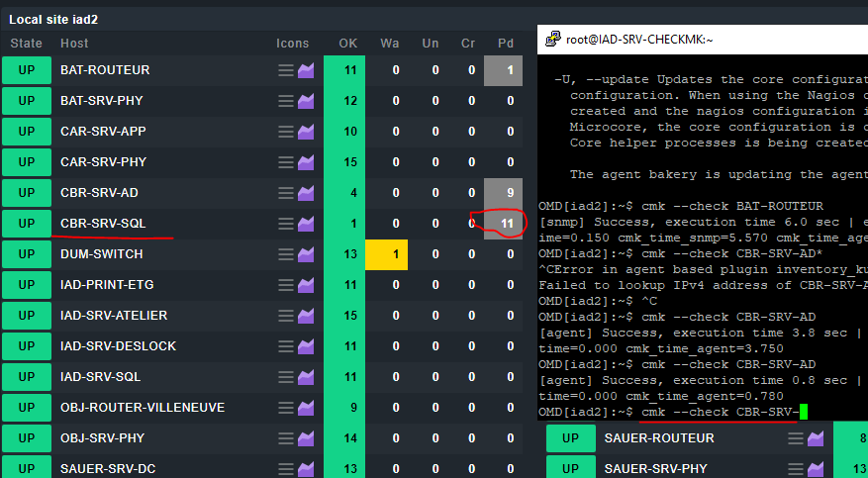Open pending count 11 for CBR-SRV-SQL
This screenshot has height=478, width=868.
point(506,224)
